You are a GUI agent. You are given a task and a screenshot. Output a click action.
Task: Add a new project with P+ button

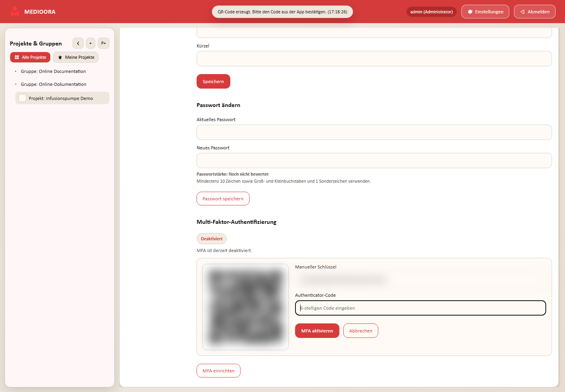pyautogui.click(x=104, y=43)
